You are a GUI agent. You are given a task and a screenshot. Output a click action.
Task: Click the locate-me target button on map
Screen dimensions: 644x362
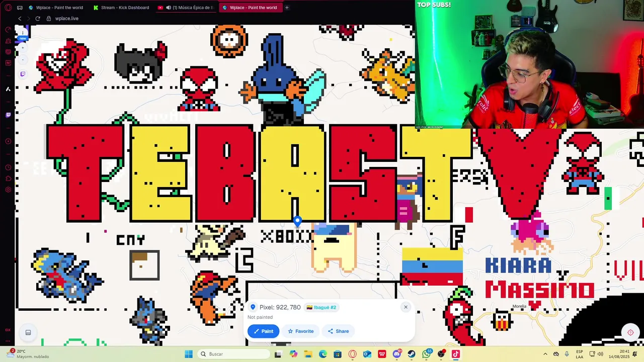[x=630, y=332]
